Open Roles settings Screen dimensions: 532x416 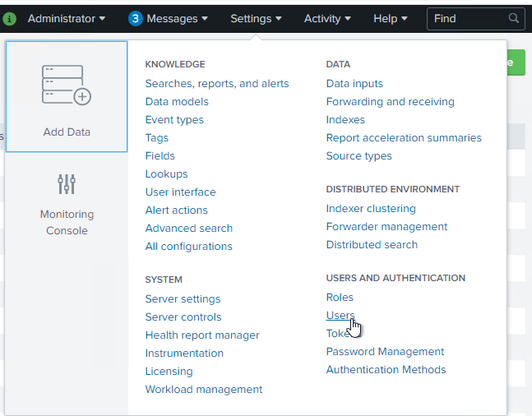point(340,297)
